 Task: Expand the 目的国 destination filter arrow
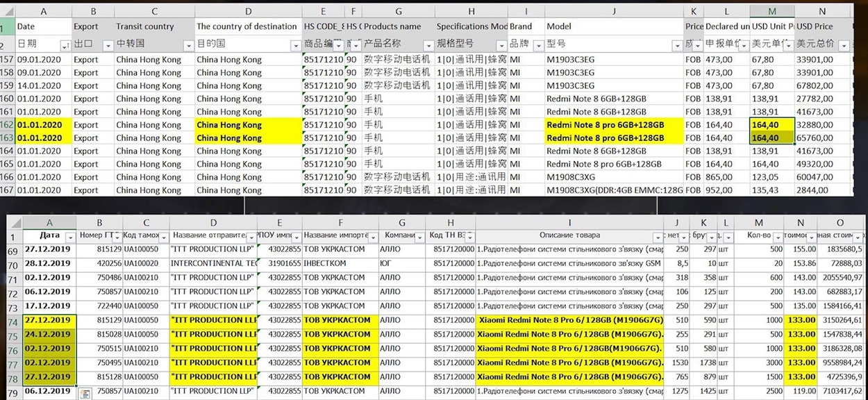click(297, 46)
